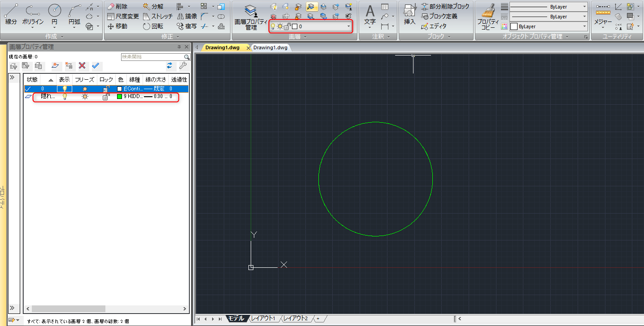The height and width of the screenshot is (326, 644).
Task: Open the ribbon layer dropdown arrow
Action: click(x=348, y=26)
